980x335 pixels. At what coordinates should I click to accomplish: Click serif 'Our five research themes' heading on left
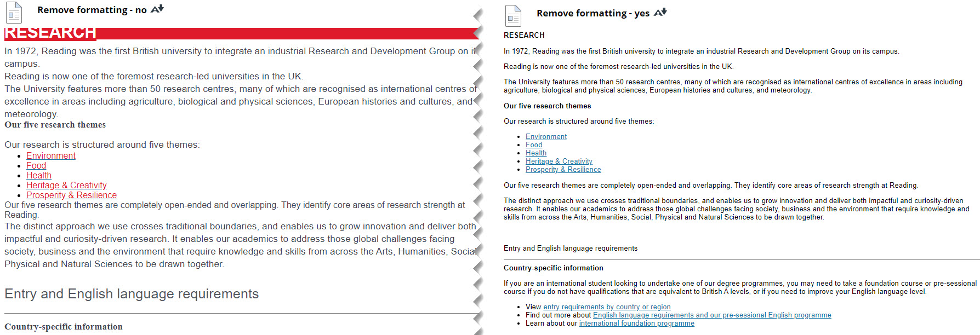(55, 125)
